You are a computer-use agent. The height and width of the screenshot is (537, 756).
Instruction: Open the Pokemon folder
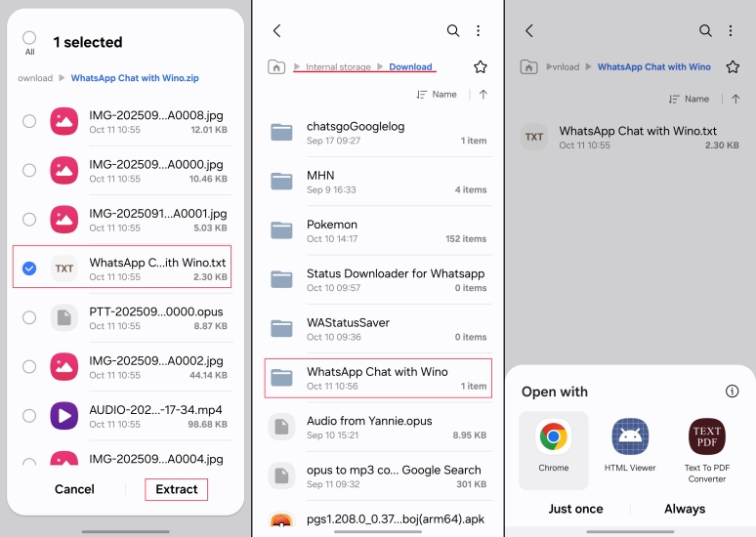click(x=378, y=230)
